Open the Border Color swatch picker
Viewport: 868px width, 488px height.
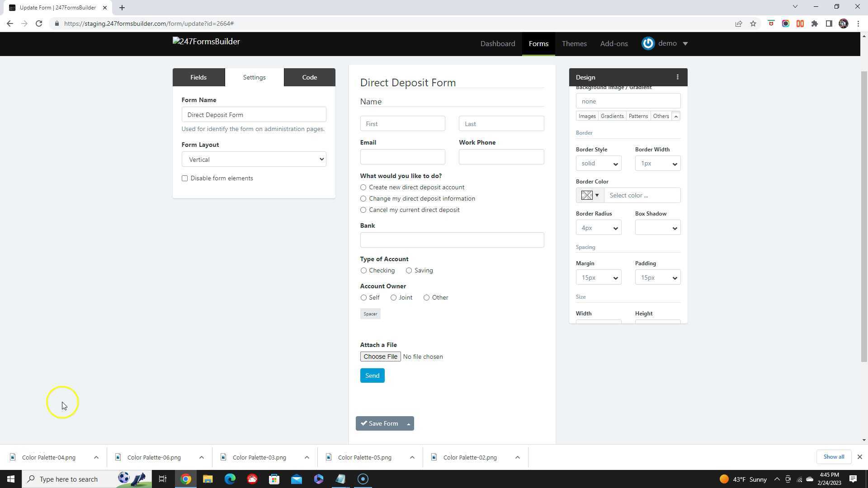(590, 195)
